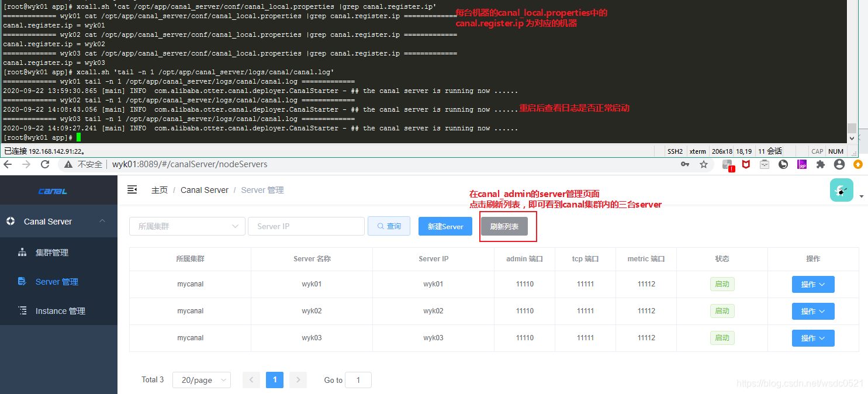Viewport: 868px width, 394px height.
Task: Click xterm in terminal status bar
Action: click(697, 151)
